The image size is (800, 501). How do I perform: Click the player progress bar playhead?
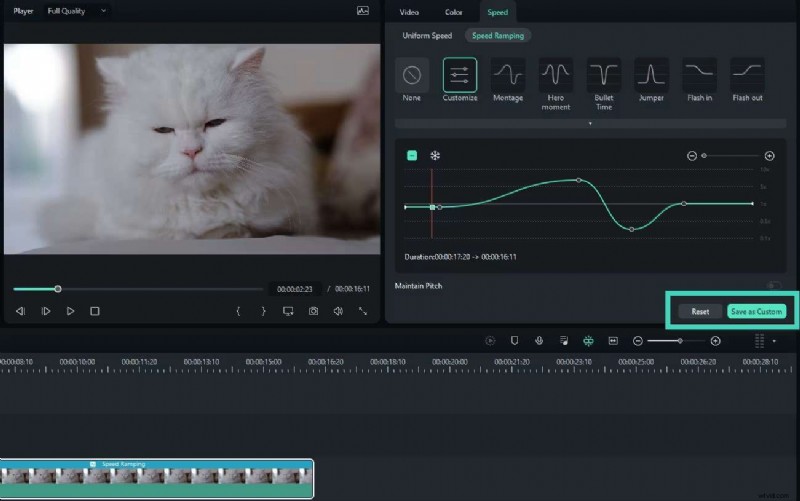[58, 289]
